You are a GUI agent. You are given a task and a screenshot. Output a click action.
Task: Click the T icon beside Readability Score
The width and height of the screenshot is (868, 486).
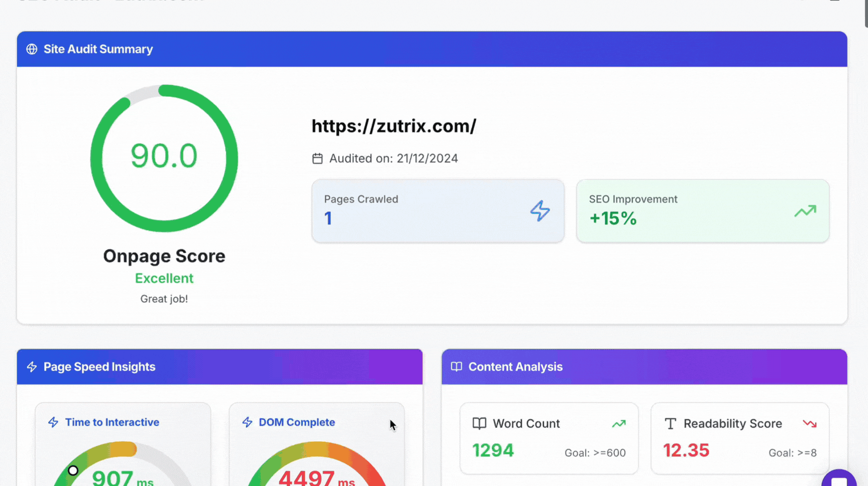pyautogui.click(x=670, y=424)
